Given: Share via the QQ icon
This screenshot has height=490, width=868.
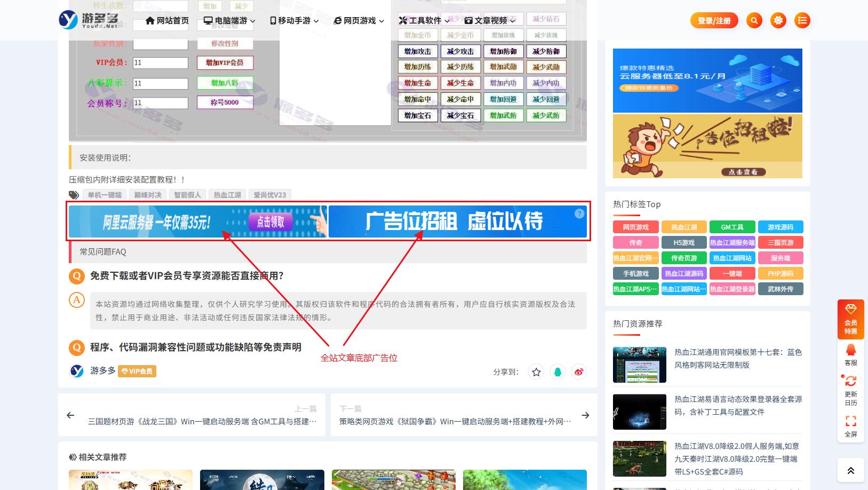Looking at the screenshot, I should (558, 372).
